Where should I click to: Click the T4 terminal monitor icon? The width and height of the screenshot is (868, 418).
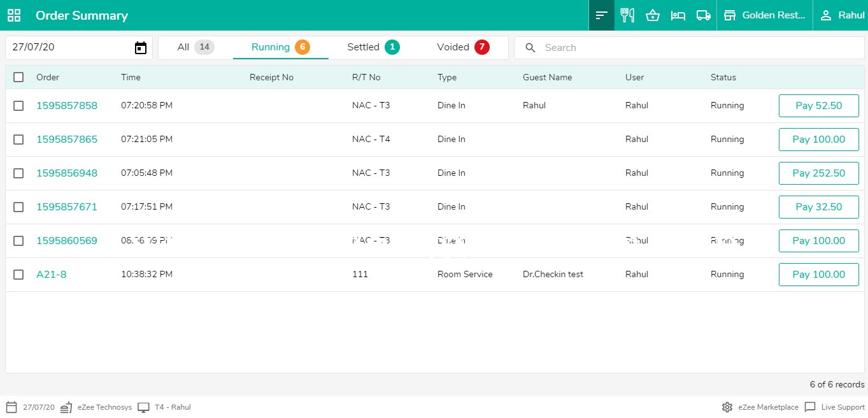coord(144,407)
